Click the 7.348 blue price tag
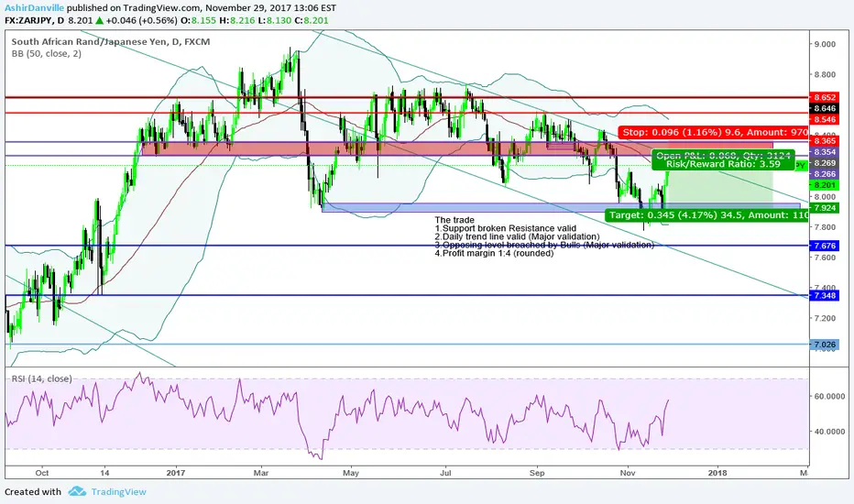Viewport: 854px width, 504px height. pyautogui.click(x=825, y=295)
